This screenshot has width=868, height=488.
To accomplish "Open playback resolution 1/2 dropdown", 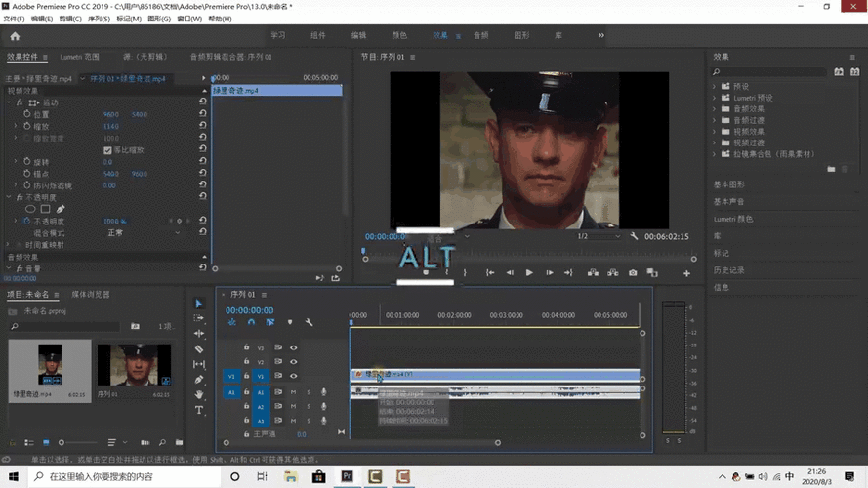I will tap(599, 236).
